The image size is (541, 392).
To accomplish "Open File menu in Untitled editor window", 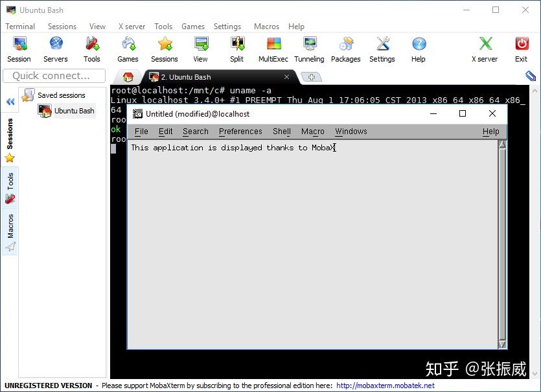I will coord(141,132).
